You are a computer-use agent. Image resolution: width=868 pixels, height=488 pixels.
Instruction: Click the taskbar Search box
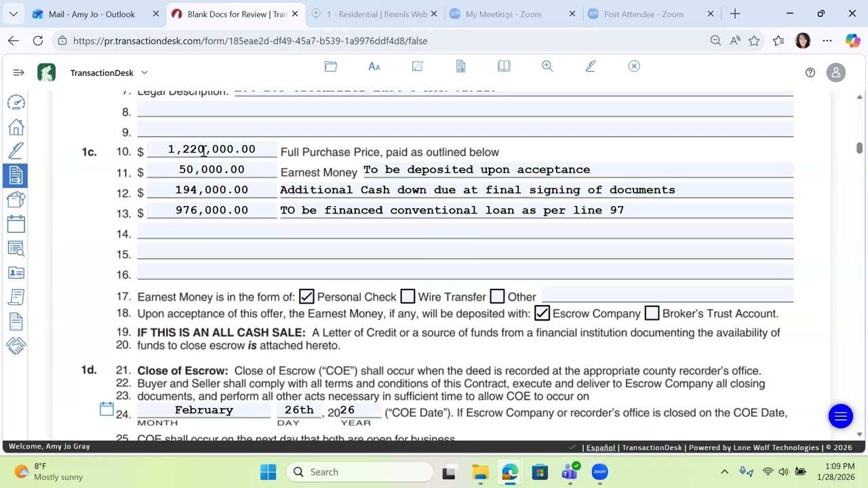click(x=359, y=472)
